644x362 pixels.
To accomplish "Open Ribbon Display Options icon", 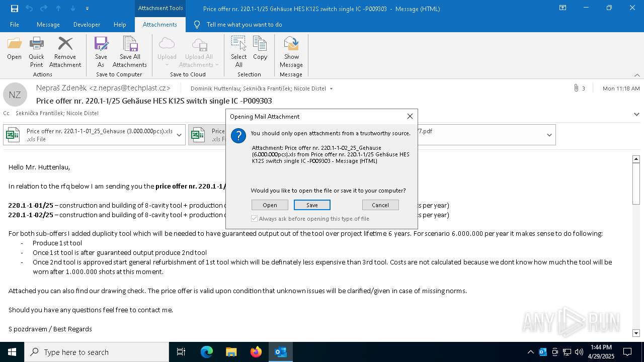I will click(562, 8).
